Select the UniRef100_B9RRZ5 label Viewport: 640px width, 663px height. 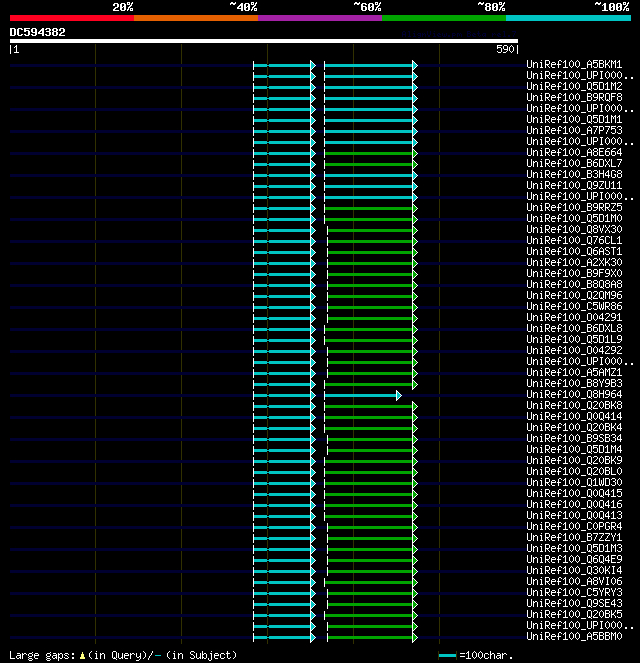(574, 207)
